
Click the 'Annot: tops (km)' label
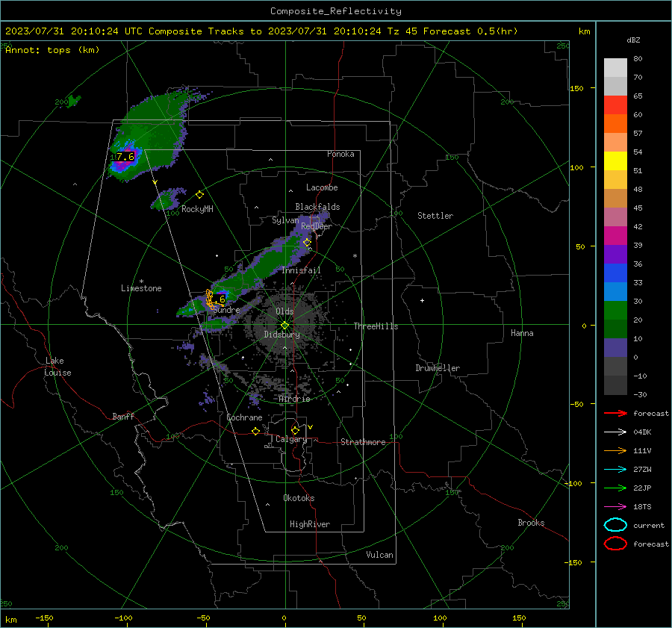click(x=52, y=50)
